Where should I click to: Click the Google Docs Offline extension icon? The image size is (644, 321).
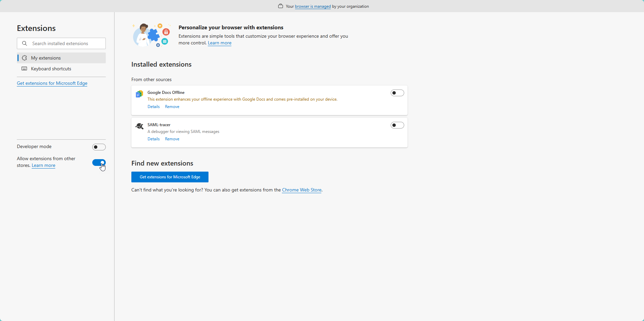point(139,94)
